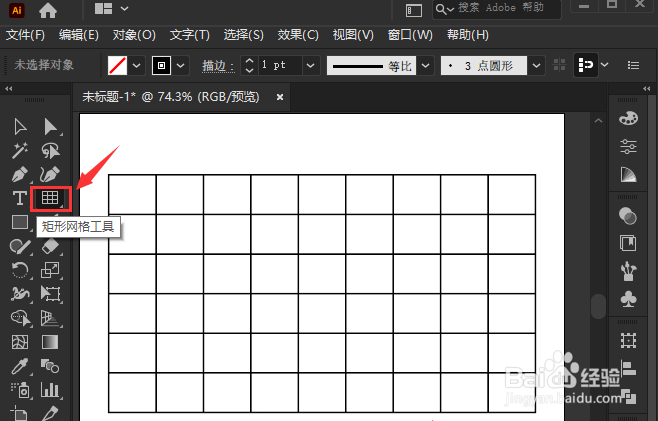Select the Type tool
The height and width of the screenshot is (421, 658).
coord(20,198)
